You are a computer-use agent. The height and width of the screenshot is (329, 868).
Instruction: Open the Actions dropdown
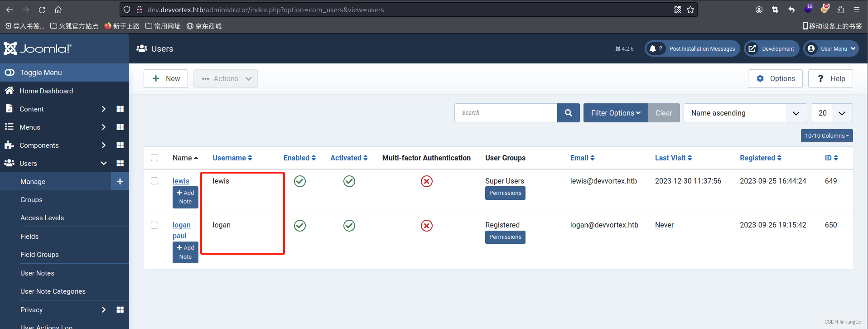tap(226, 78)
